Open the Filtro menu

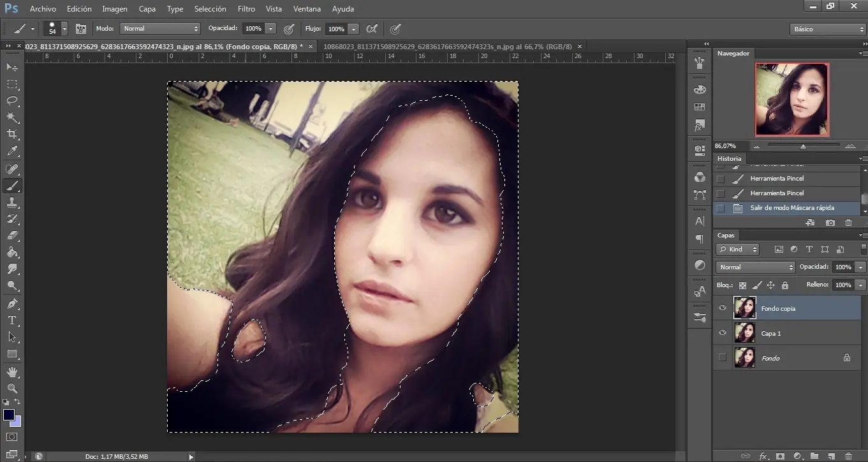(246, 9)
